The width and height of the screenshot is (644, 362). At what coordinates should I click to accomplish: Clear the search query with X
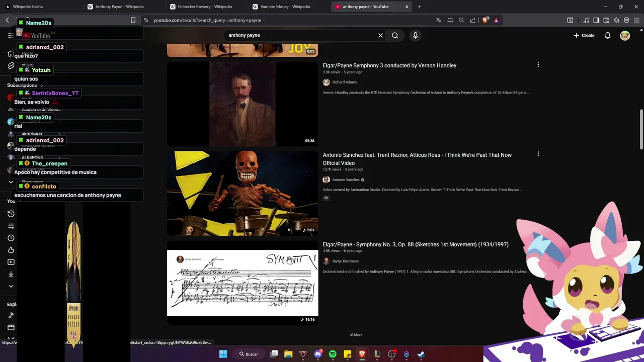click(x=380, y=35)
